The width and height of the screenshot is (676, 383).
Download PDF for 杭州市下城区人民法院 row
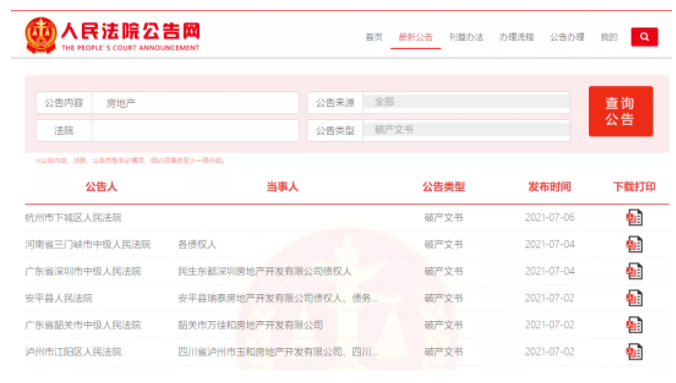tap(634, 217)
